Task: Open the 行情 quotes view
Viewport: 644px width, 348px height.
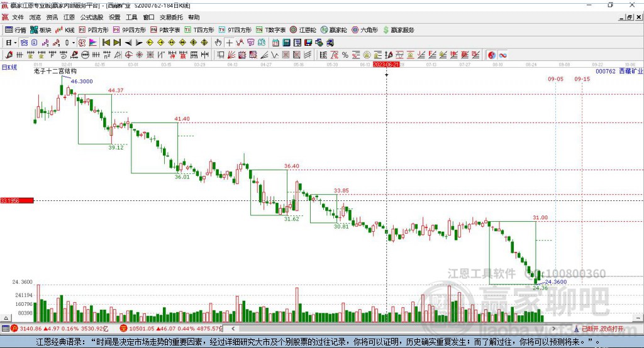Action: coord(15,30)
